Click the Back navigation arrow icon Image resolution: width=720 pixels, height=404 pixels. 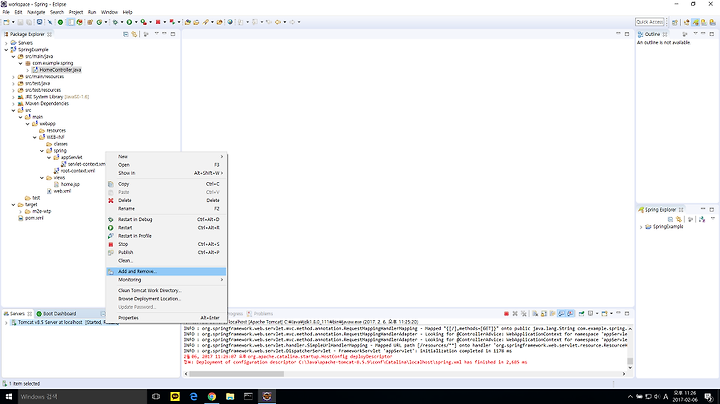pos(278,22)
